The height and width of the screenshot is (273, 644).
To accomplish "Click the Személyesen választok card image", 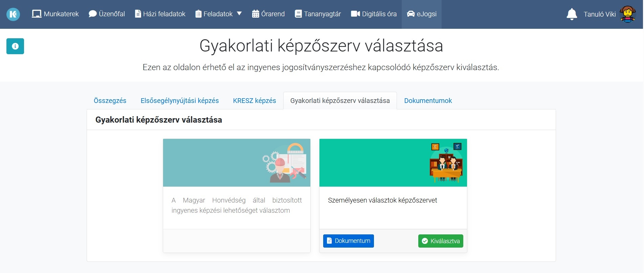I will pyautogui.click(x=393, y=163).
